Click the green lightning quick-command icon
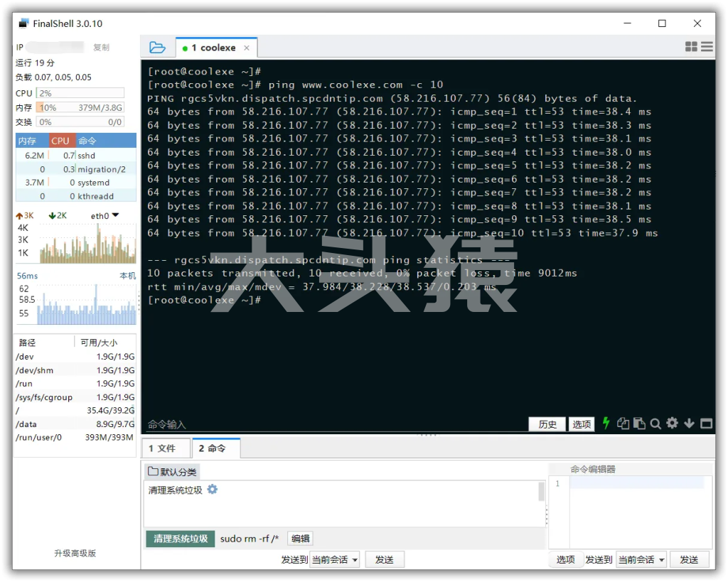 (x=606, y=424)
